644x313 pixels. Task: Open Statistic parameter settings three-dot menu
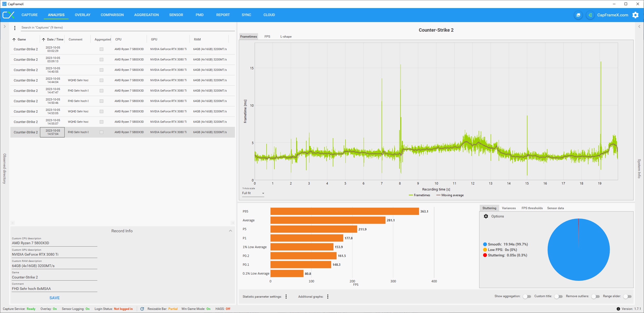point(286,296)
